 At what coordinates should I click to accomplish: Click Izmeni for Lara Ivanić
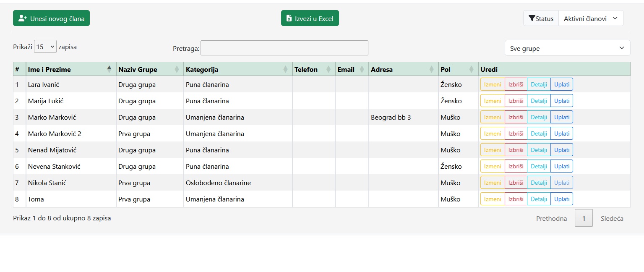(493, 84)
